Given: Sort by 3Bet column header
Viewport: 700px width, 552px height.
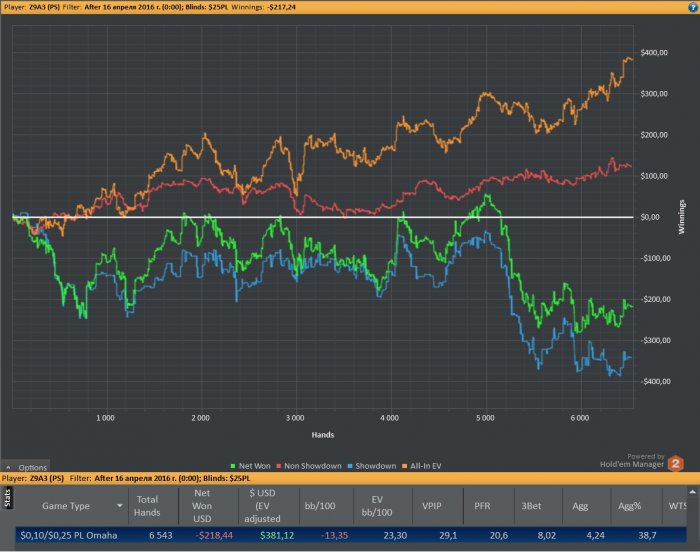Looking at the screenshot, I should tap(531, 506).
